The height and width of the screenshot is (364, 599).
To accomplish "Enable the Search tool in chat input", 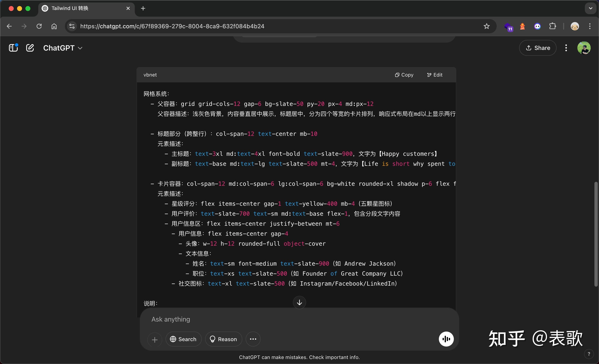I will point(183,339).
